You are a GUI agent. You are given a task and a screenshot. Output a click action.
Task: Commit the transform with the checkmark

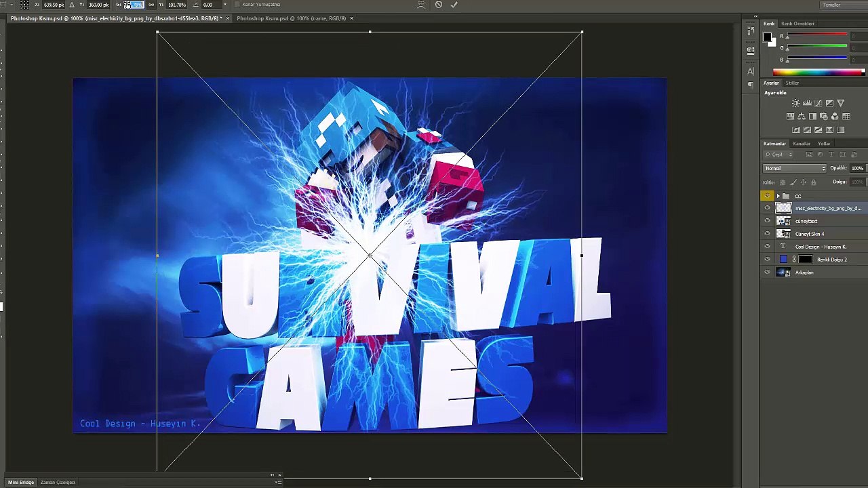tap(454, 5)
